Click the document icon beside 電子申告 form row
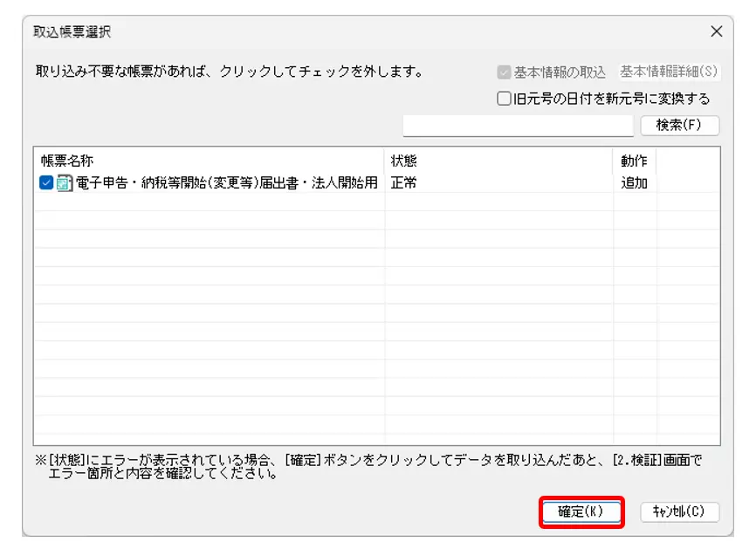This screenshot has height=549, width=756. [x=65, y=183]
